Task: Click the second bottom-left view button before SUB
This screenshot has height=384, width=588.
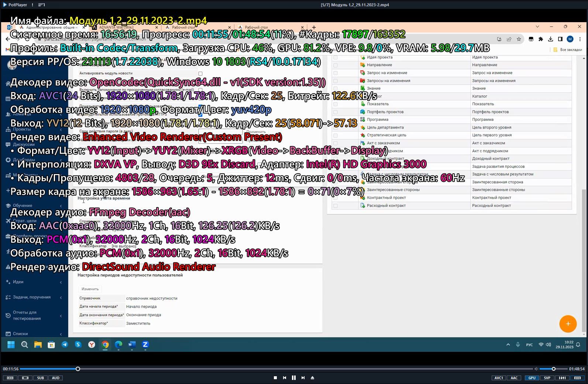Action: pyautogui.click(x=25, y=378)
